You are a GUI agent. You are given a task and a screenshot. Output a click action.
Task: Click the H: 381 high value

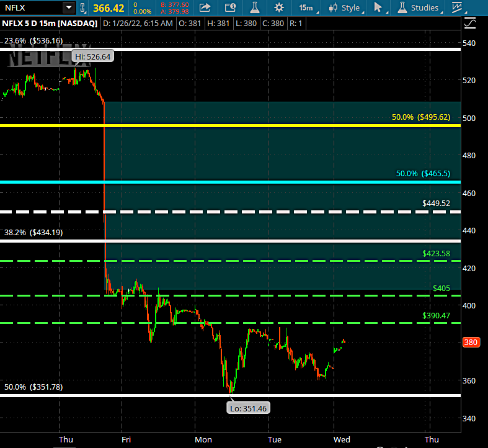pyautogui.click(x=218, y=24)
